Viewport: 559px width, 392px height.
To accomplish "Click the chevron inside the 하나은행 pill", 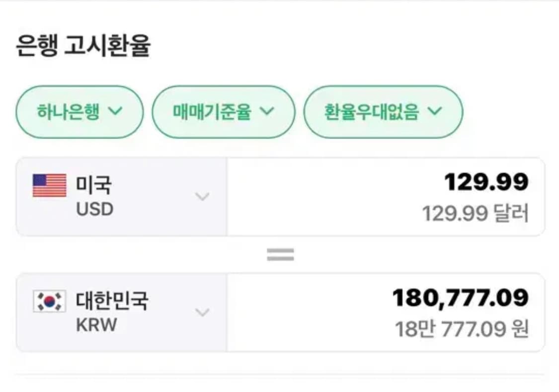I will 115,112.
